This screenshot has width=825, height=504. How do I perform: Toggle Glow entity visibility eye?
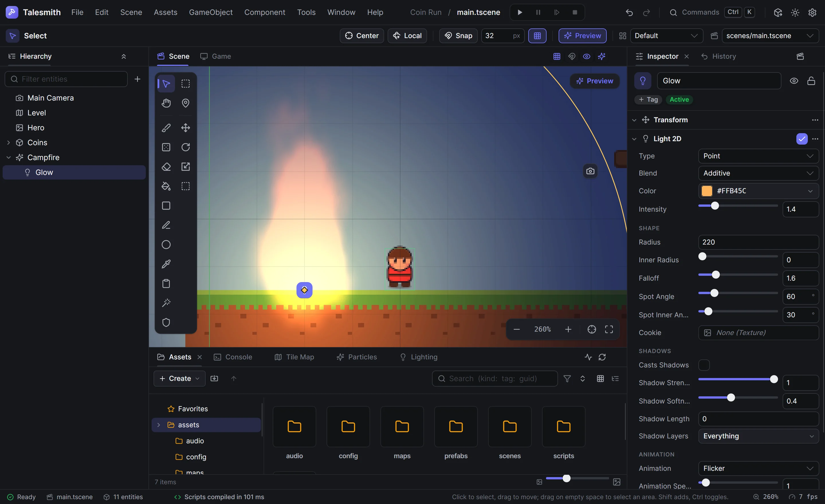coord(794,81)
